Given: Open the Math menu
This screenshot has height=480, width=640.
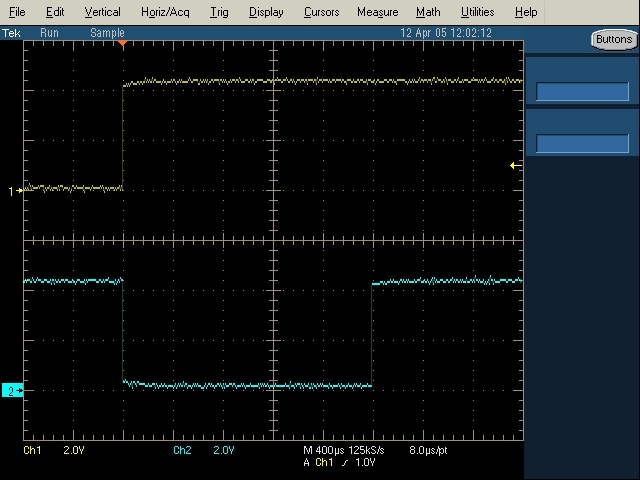Looking at the screenshot, I should (x=428, y=12).
